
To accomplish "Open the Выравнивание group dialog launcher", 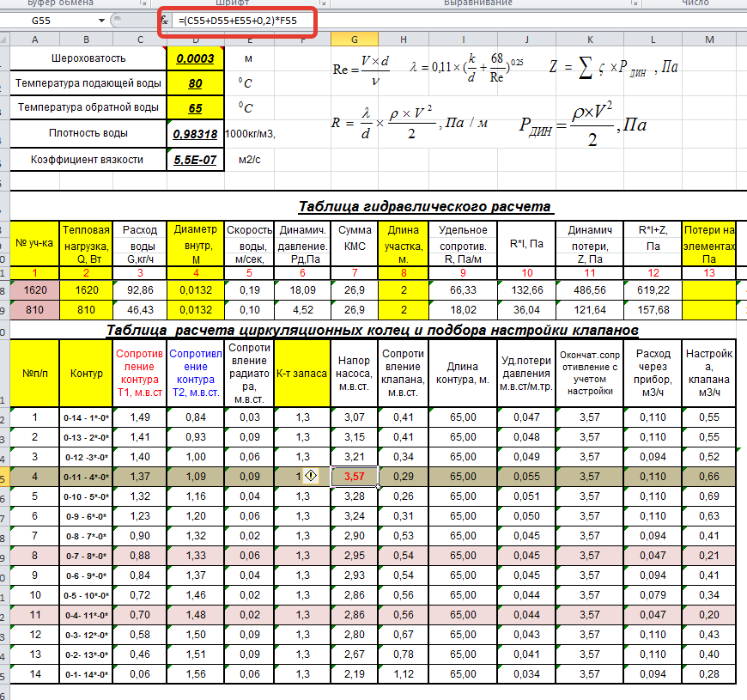I will 635,3.
